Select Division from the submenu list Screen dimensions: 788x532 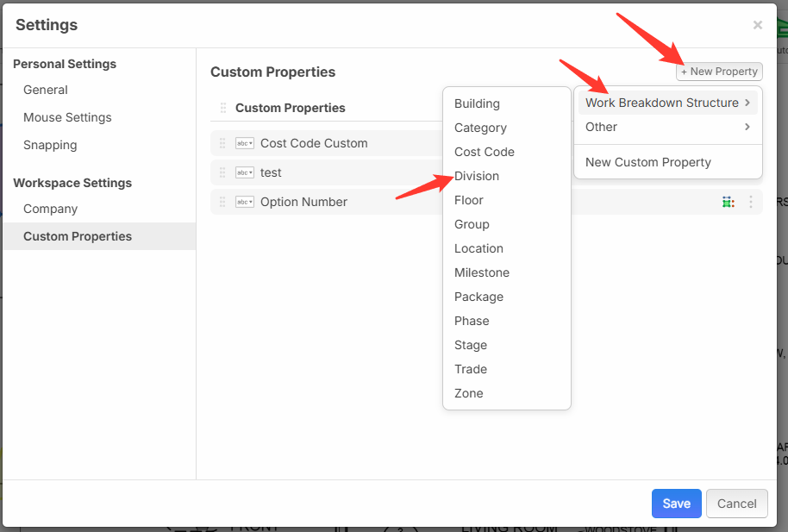coord(477,176)
